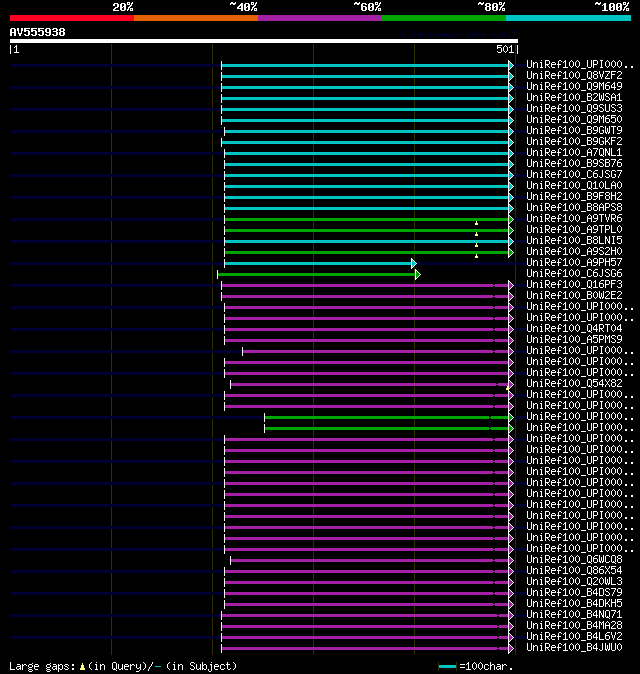Click the UniRef100_Q16PF3 hit label
Screen dimensions: 640x674
point(574,285)
